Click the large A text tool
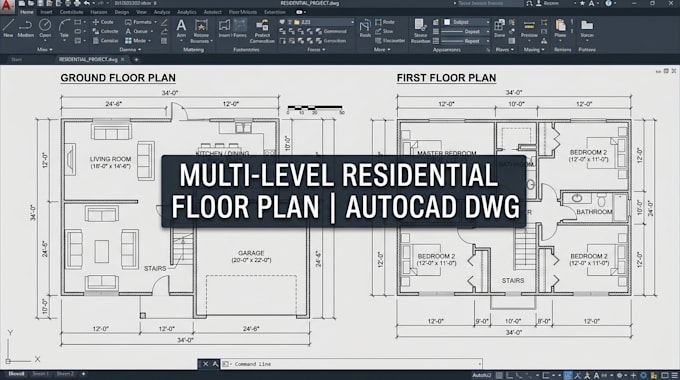 pyautogui.click(x=181, y=25)
